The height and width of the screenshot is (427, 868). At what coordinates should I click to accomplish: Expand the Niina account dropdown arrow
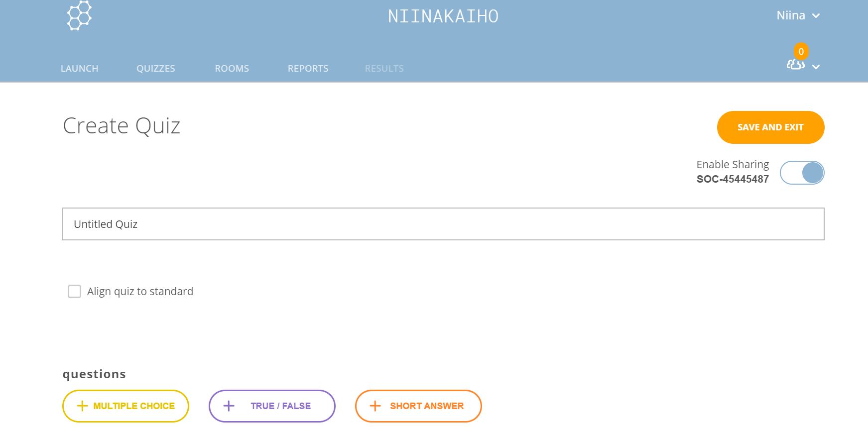tap(816, 16)
